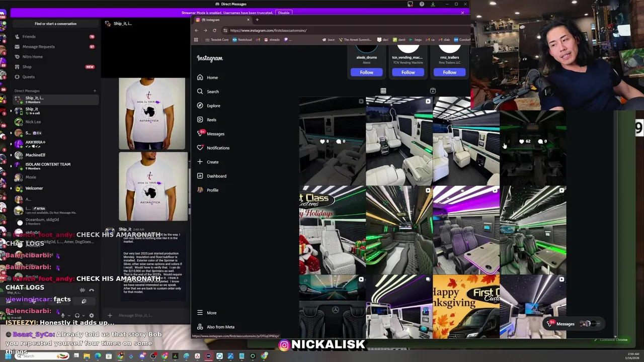Viewport: 644px width, 362px height.
Task: Click the Discord download update icon
Action: pos(433,4)
